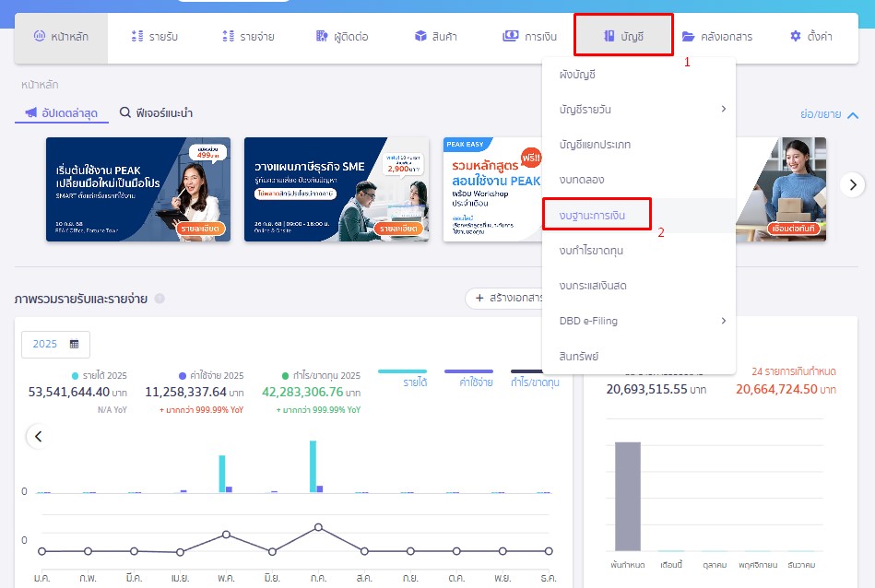
Task: Click the chart previous left arrow
Action: tap(38, 436)
